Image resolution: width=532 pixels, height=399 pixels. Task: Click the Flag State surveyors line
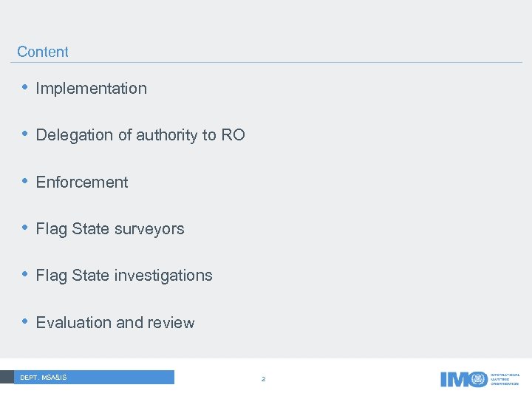[109, 229]
